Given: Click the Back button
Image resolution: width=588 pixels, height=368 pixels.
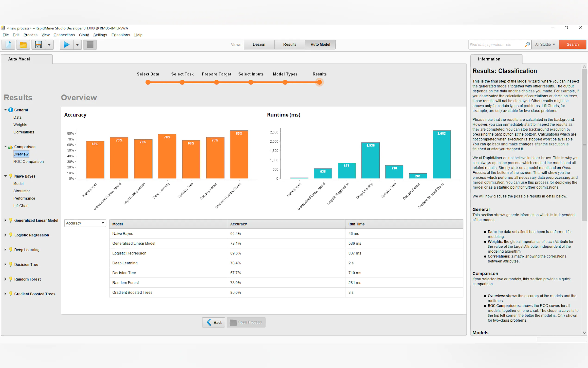Looking at the screenshot, I should (x=214, y=322).
